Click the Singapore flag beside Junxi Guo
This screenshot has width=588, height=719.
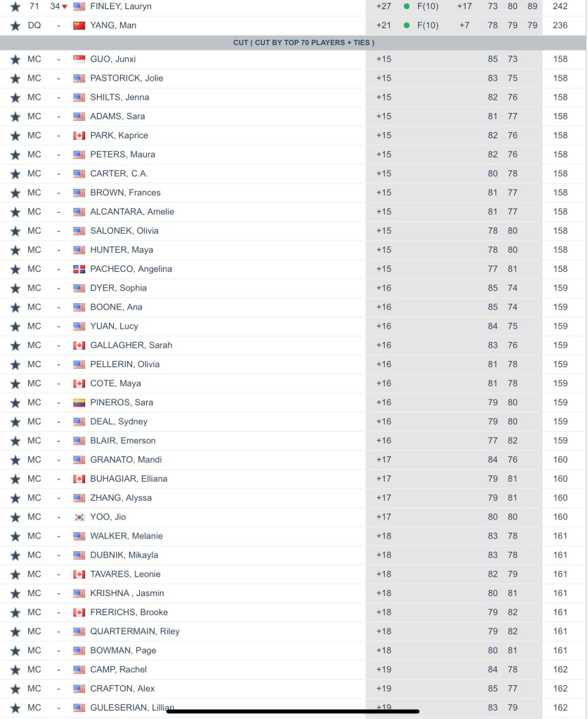pyautogui.click(x=79, y=60)
